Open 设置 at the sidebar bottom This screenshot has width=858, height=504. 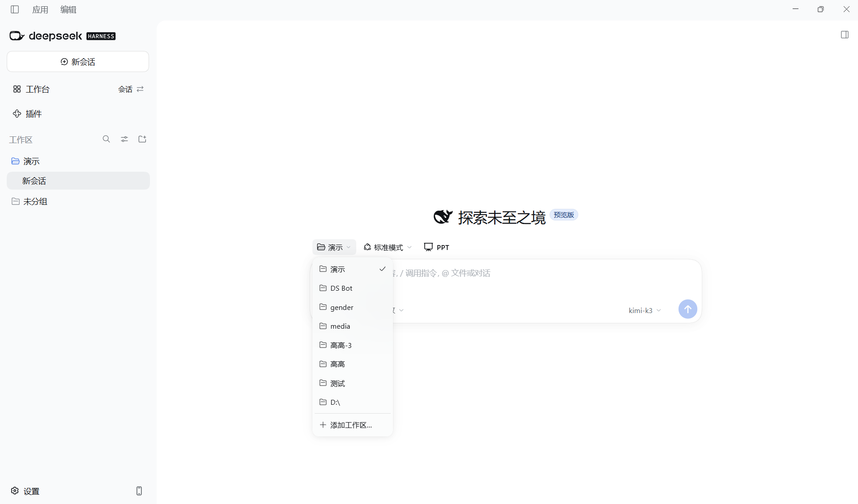26,491
